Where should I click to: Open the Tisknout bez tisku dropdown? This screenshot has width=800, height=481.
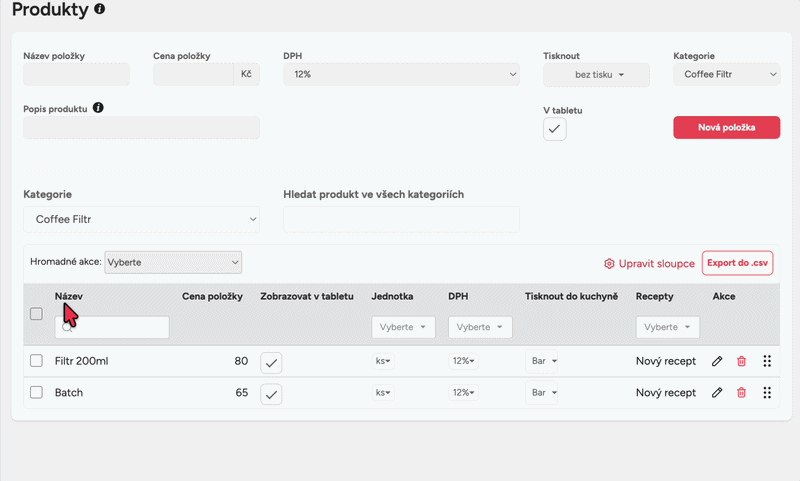tap(596, 75)
